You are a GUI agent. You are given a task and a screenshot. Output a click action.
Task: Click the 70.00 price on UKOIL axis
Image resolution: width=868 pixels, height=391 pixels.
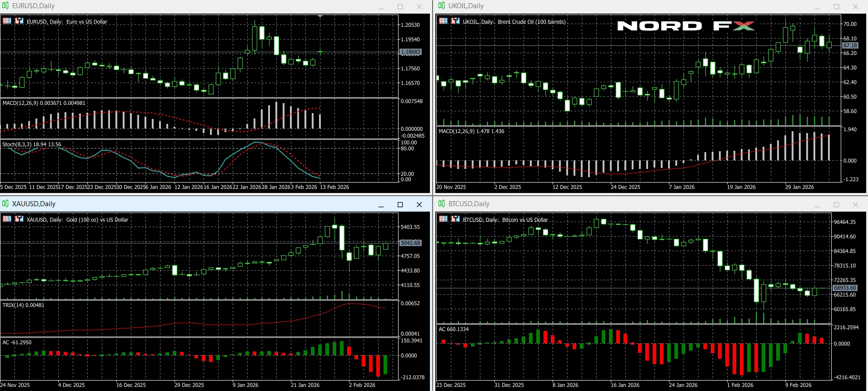click(x=850, y=24)
